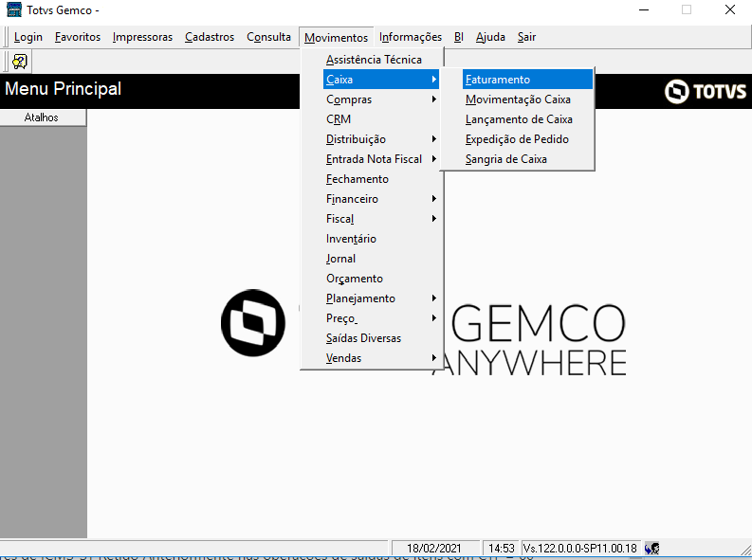Image resolution: width=752 pixels, height=560 pixels.
Task: Open the Cadastros menu
Action: [210, 37]
